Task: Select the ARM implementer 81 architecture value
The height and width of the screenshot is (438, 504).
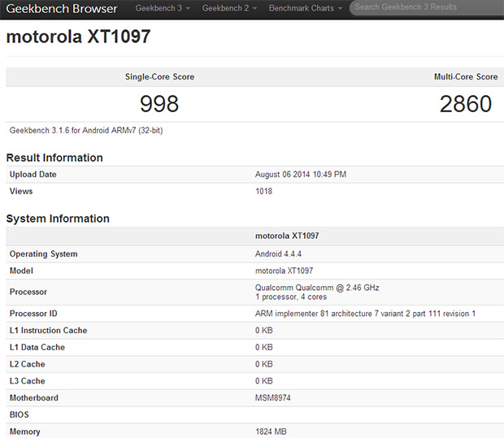Action: tap(365, 314)
